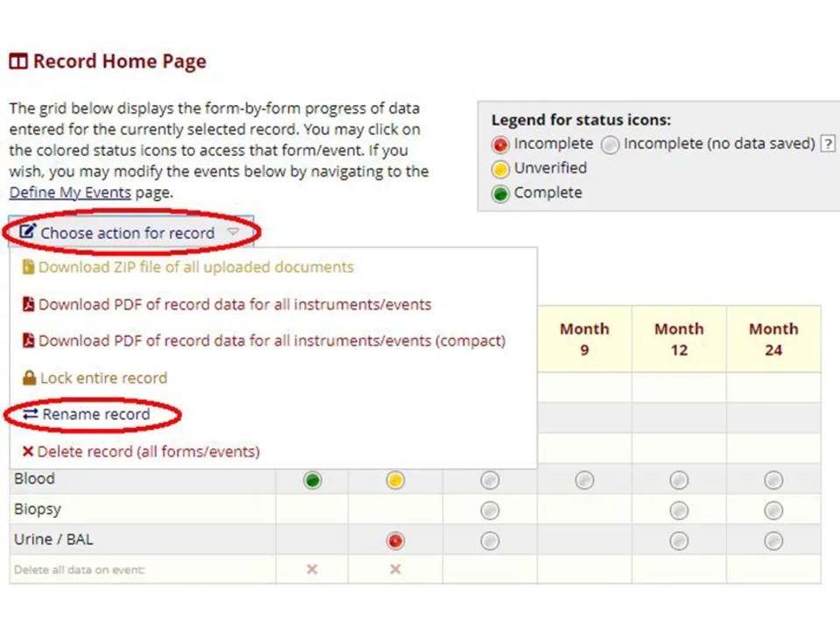Click the red X icon beside Delete record
This screenshot has width=840, height=630.
click(28, 451)
